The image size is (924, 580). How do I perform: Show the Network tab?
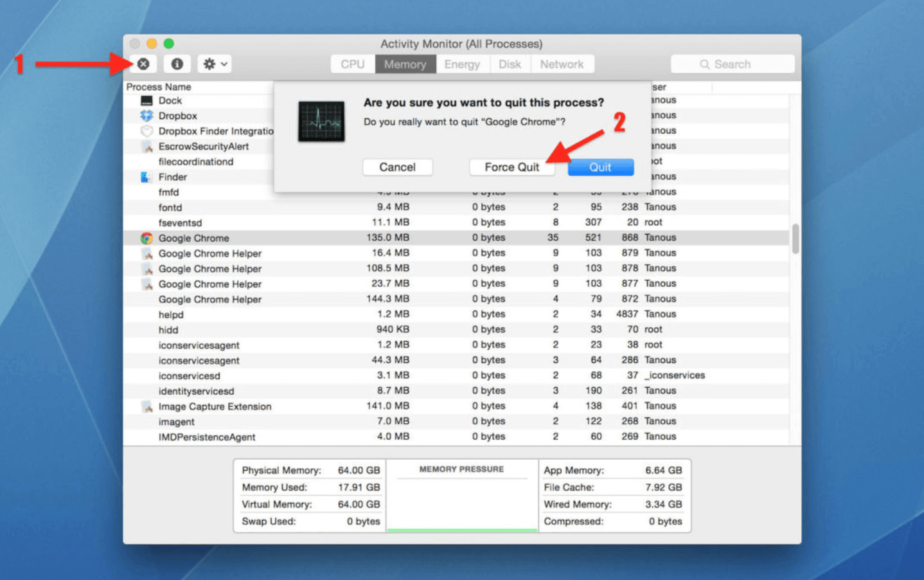[x=562, y=64]
